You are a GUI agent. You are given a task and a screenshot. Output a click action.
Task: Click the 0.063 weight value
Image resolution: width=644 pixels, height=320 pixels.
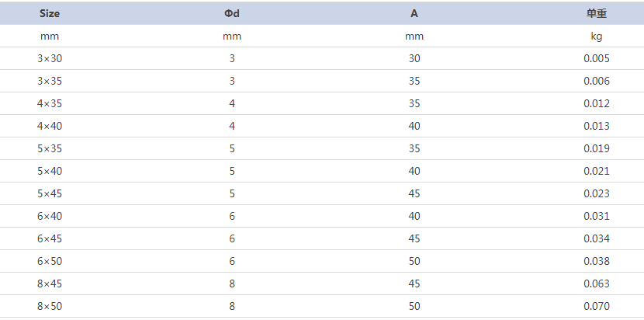click(597, 283)
